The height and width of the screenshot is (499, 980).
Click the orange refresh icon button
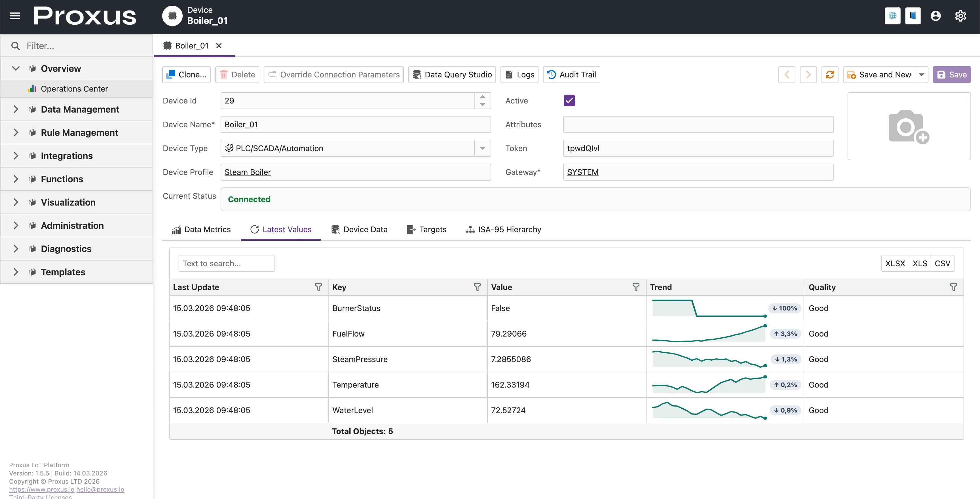(x=830, y=75)
